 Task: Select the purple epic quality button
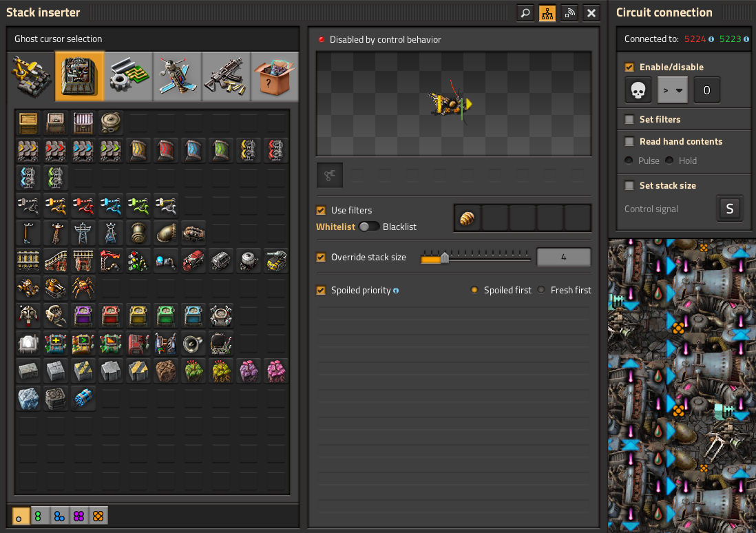pos(78,516)
